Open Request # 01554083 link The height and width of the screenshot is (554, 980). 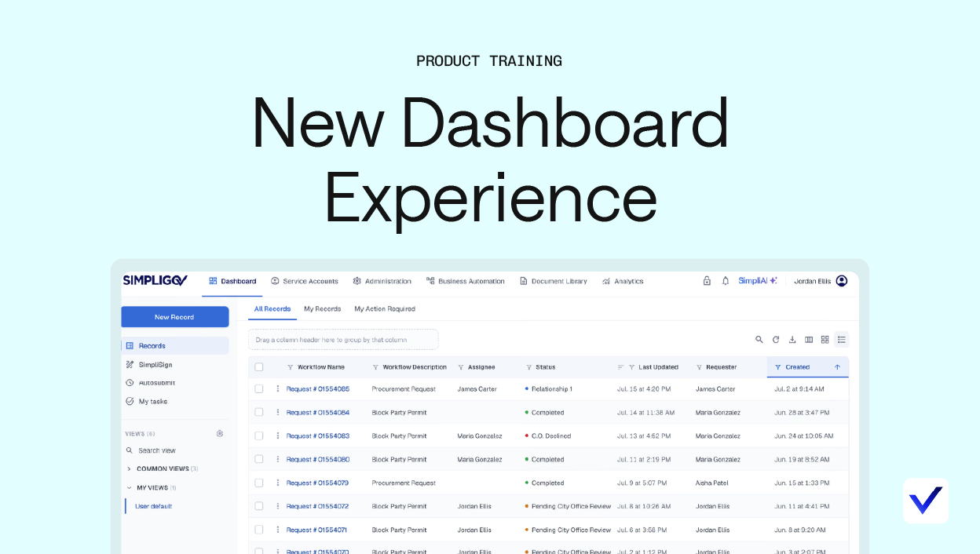point(318,436)
